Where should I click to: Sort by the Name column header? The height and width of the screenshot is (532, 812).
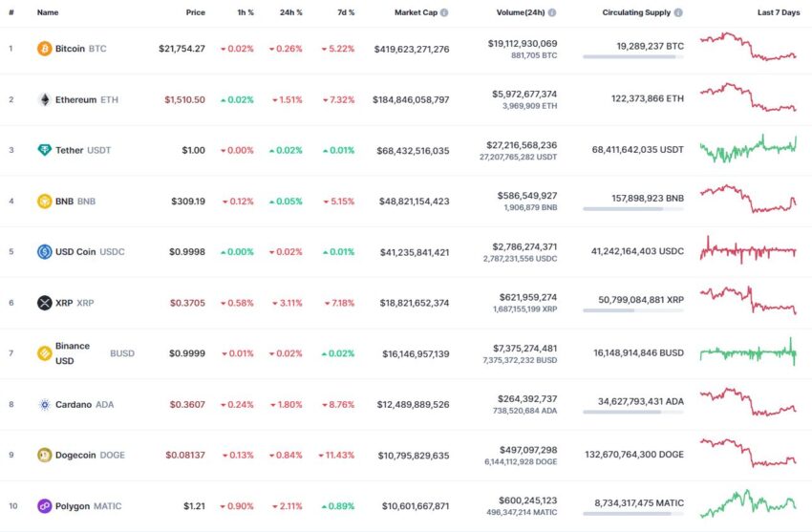[48, 13]
